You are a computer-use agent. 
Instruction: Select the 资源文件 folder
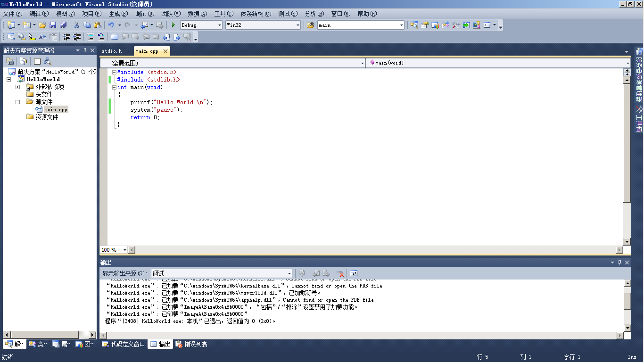(x=47, y=117)
